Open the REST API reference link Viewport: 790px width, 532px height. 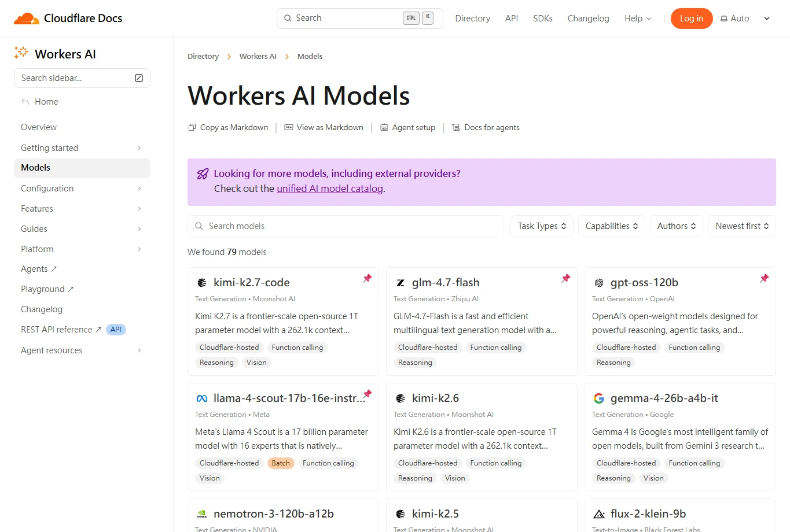click(61, 330)
